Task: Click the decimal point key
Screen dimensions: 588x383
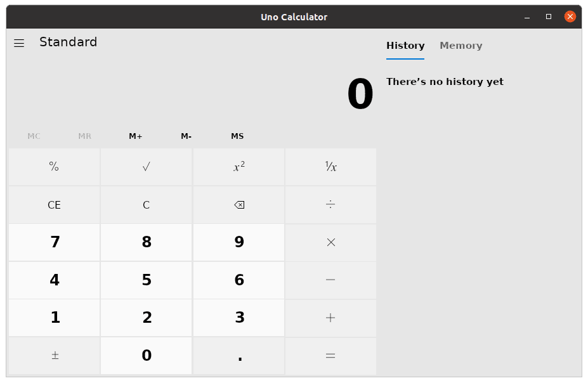Action: [238, 355]
